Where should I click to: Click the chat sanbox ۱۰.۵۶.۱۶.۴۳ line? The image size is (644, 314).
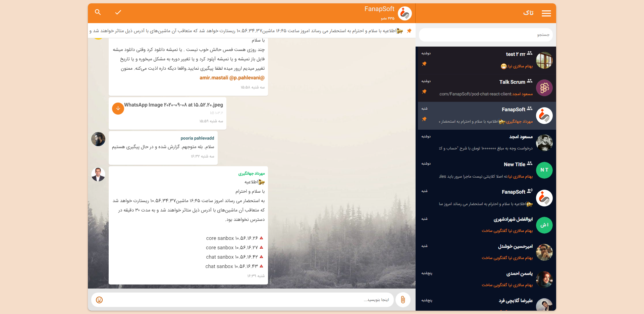pyautogui.click(x=234, y=266)
